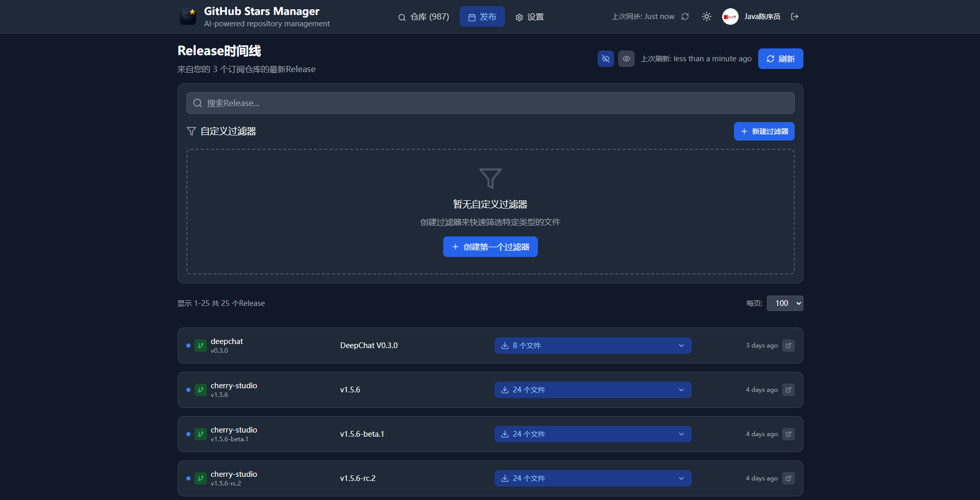Expand the deepchat 8 个文件 dropdown
The width and height of the screenshot is (980, 500).
(592, 346)
